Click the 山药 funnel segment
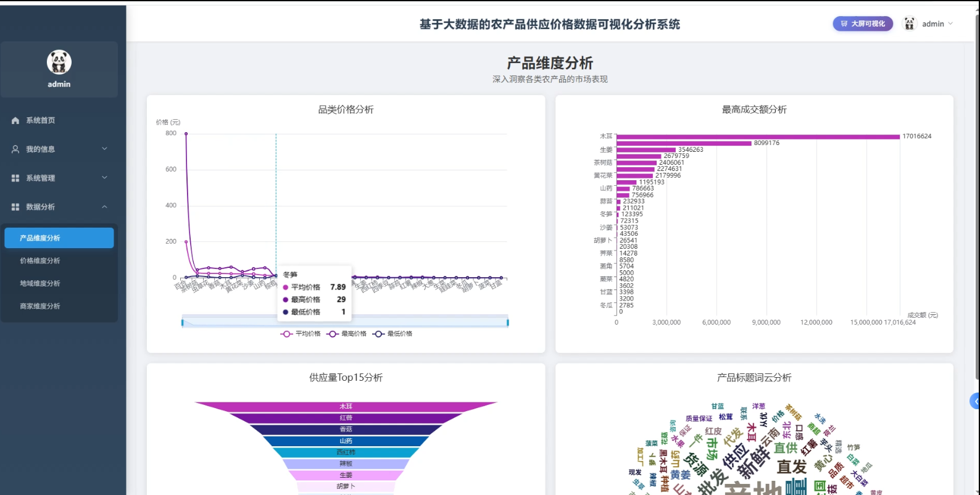The height and width of the screenshot is (495, 980). [346, 441]
